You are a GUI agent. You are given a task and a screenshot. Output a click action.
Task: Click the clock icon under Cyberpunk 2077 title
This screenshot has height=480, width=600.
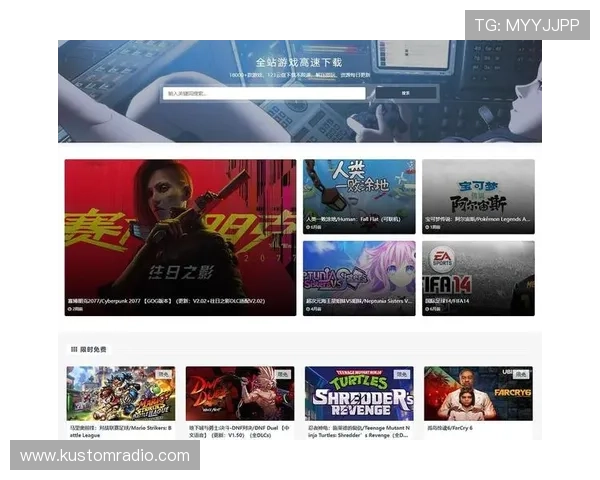[70, 309]
